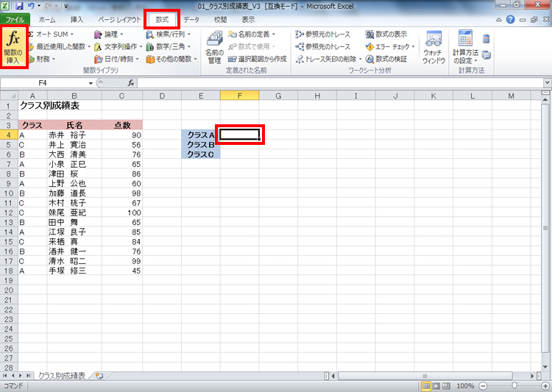This screenshot has height=392, width=552.
Task: Switch to Page Break Preview in status bar
Action: pos(446,386)
